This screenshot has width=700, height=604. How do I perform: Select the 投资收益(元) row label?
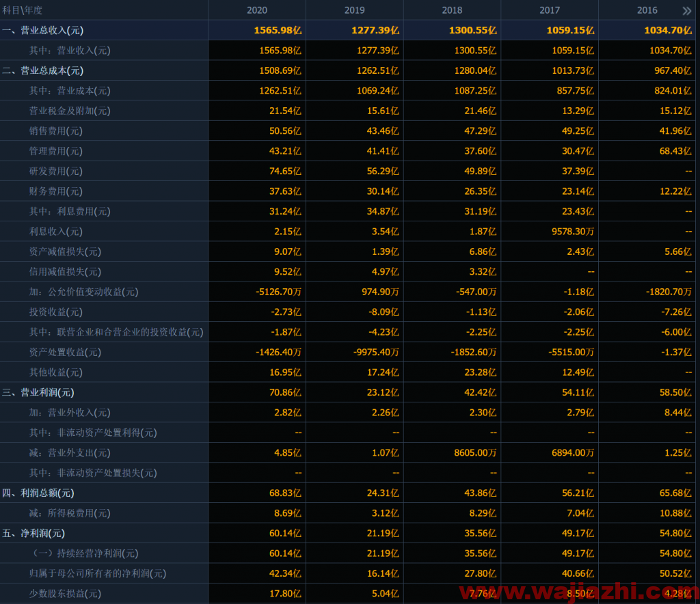point(56,312)
